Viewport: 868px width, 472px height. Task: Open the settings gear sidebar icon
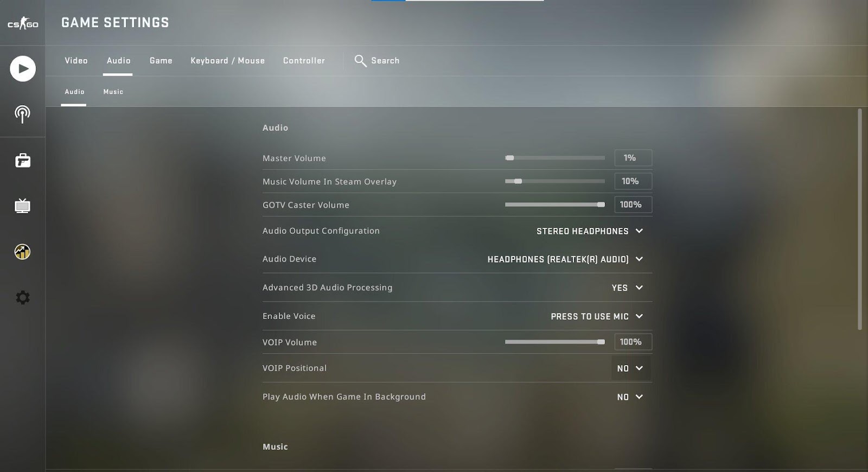click(23, 297)
